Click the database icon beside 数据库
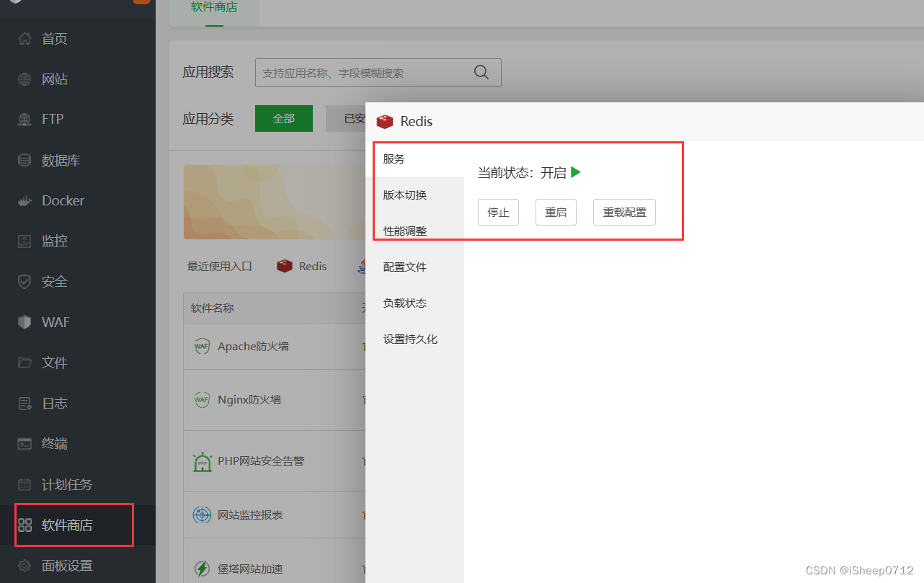The height and width of the screenshot is (583, 924). point(25,160)
